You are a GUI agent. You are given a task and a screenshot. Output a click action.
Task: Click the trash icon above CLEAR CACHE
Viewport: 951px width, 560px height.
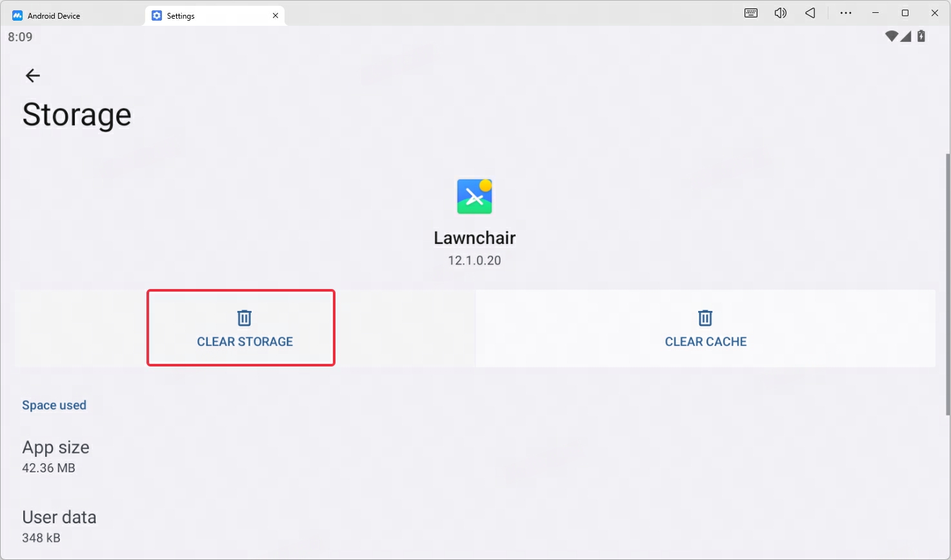tap(705, 318)
